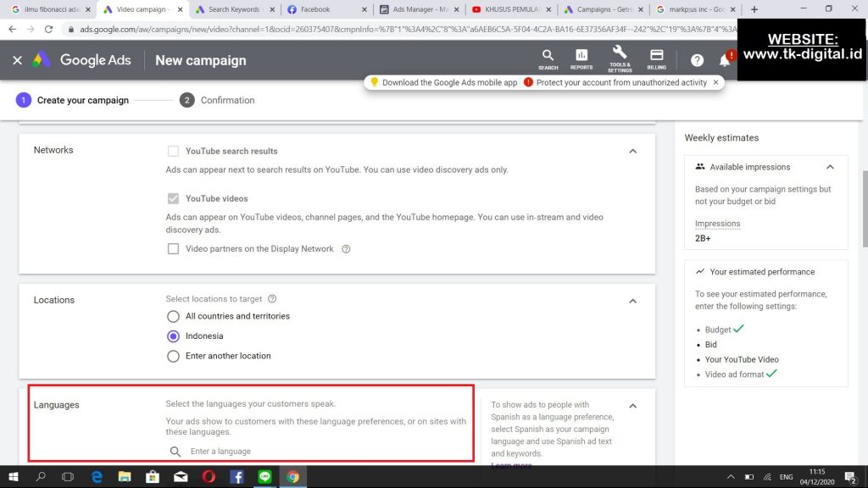
Task: Switch to the Search Keywords browser tab
Action: (233, 9)
